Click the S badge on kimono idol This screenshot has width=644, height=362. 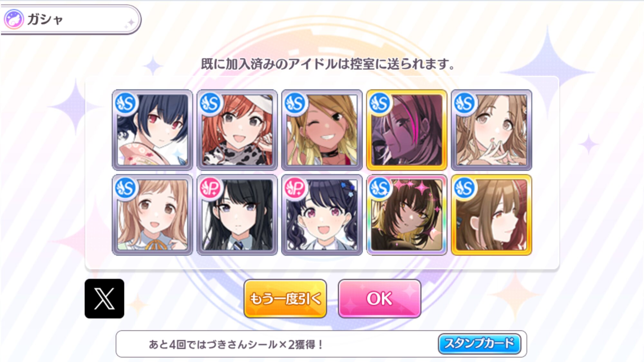pos(126,103)
